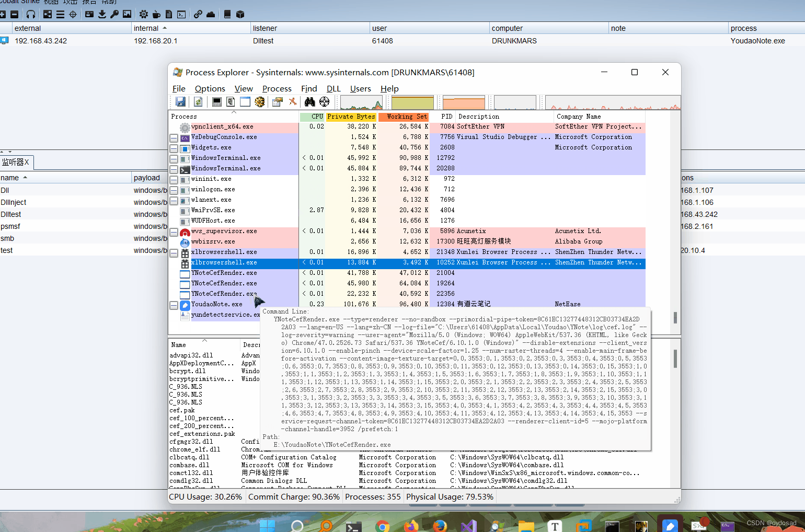Click the headphones Listeners icon in Cobalt Strike

pos(31,14)
